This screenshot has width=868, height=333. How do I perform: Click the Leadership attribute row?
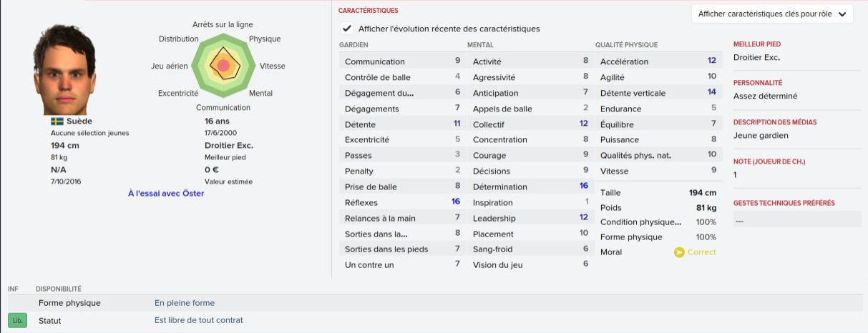pyautogui.click(x=530, y=218)
